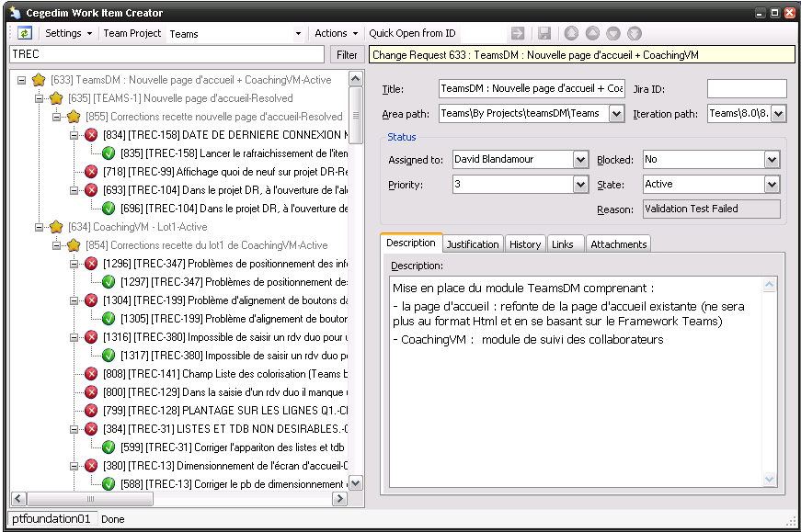Open the Iteration path dropdown arrow
This screenshot has width=801, height=532.
point(778,114)
